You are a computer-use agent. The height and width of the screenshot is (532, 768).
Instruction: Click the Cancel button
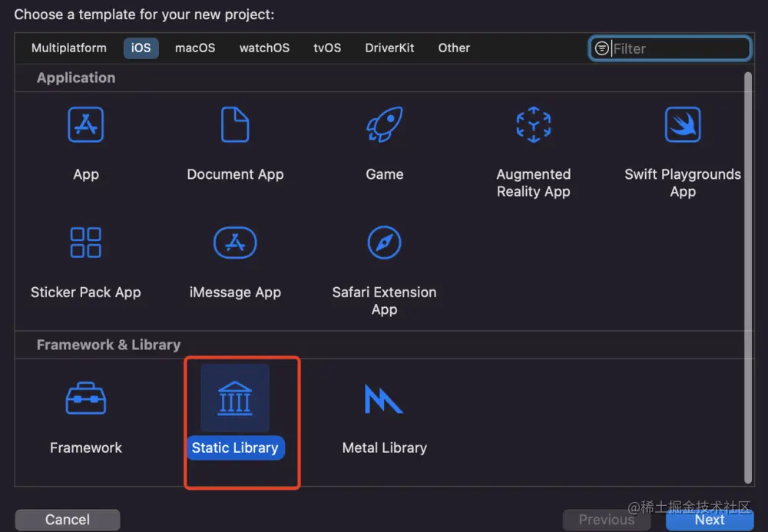click(x=68, y=519)
